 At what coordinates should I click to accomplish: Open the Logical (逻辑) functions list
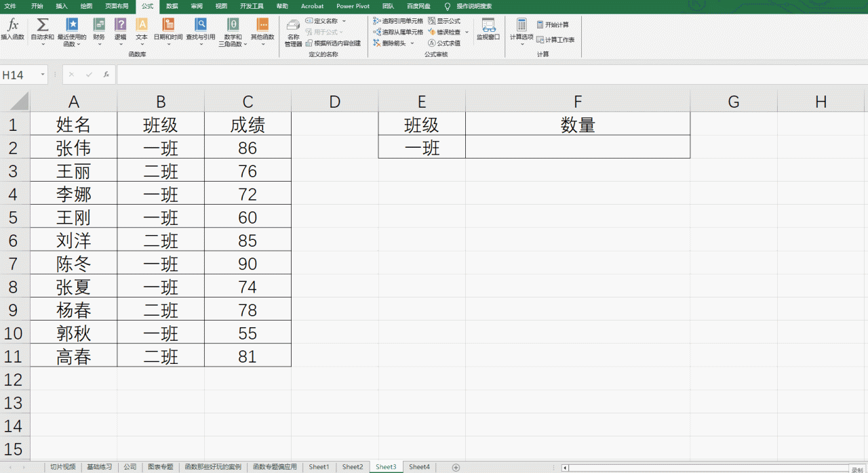pos(120,33)
